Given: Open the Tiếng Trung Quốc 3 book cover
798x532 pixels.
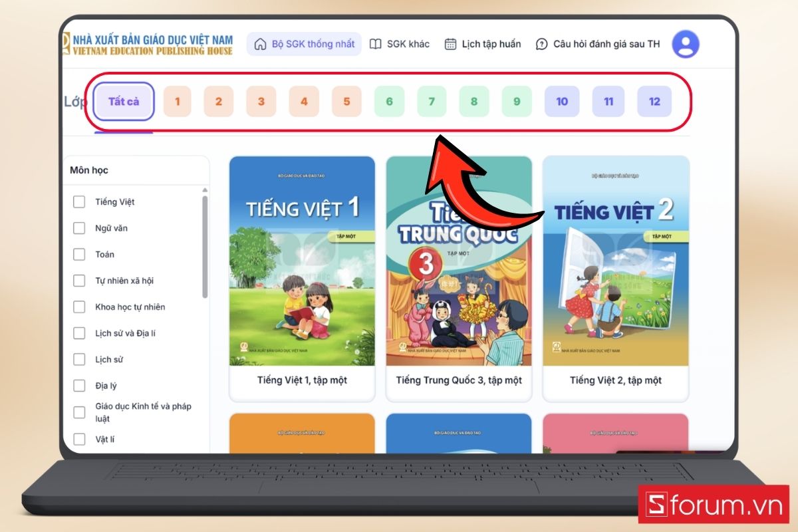Looking at the screenshot, I should [459, 261].
